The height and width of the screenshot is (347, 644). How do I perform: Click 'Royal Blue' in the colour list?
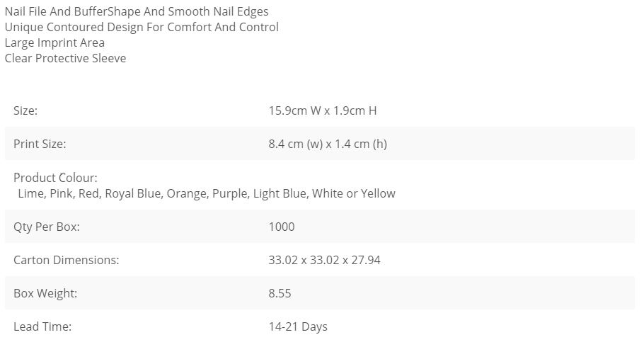point(133,193)
